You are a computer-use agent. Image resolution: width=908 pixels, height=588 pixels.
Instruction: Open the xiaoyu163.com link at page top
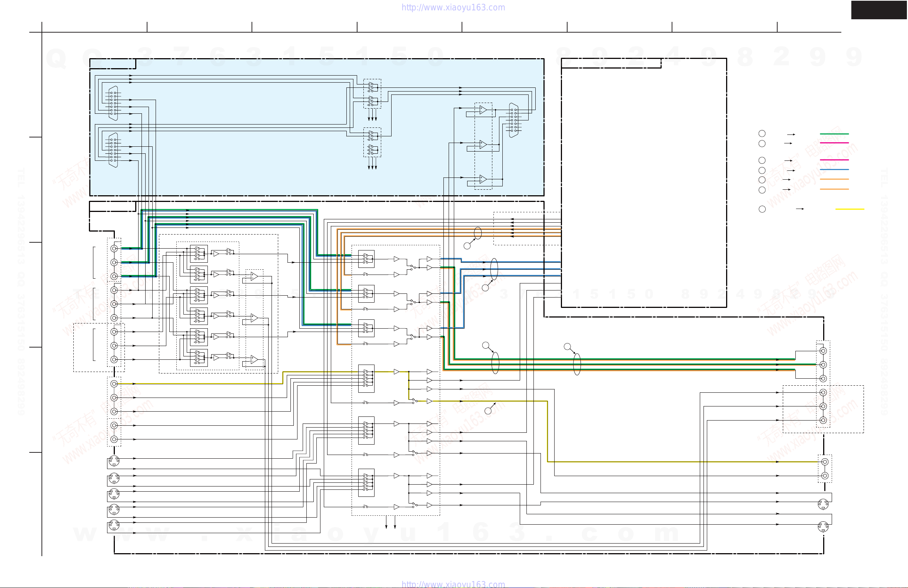[x=453, y=8]
